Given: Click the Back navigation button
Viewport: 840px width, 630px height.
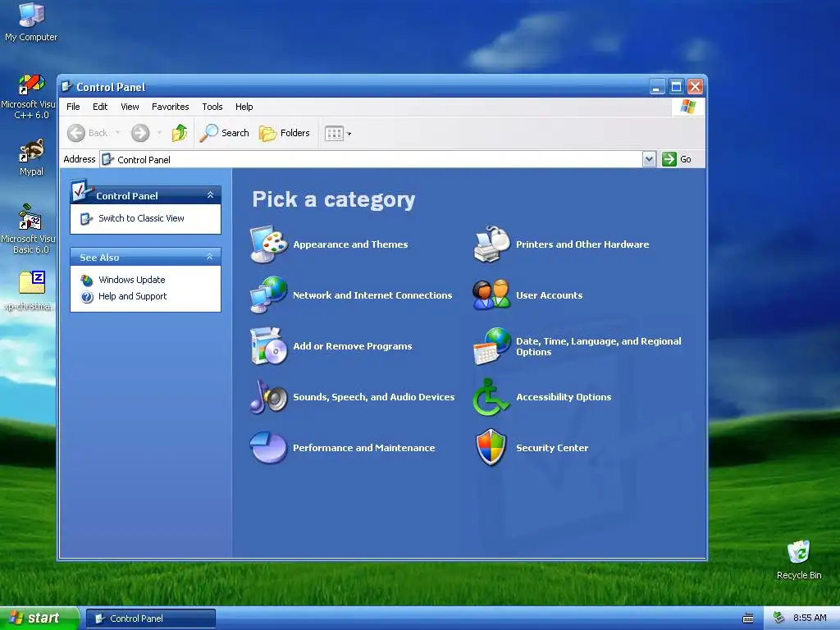Looking at the screenshot, I should (87, 133).
